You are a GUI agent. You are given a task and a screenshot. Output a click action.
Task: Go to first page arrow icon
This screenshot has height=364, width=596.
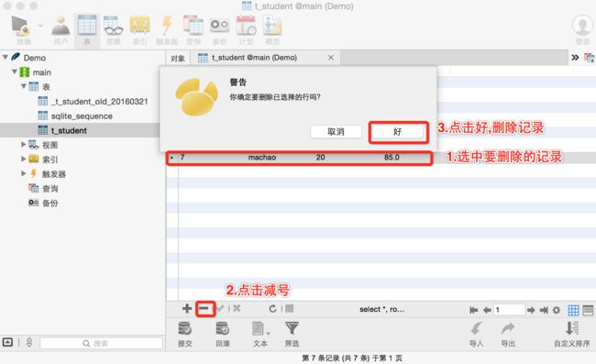[473, 311]
